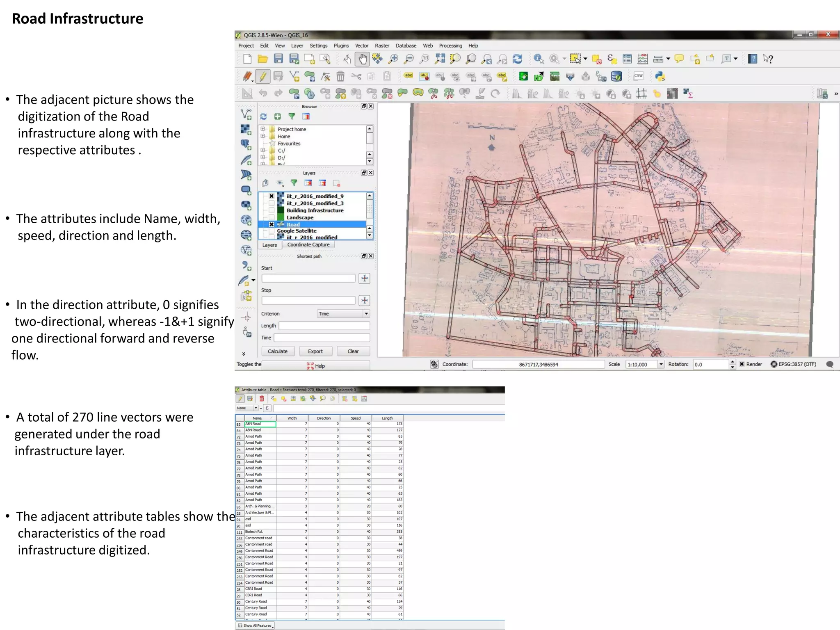Image resolution: width=840 pixels, height=630 pixels.
Task: Show the Landscape layer
Action: (x=272, y=217)
